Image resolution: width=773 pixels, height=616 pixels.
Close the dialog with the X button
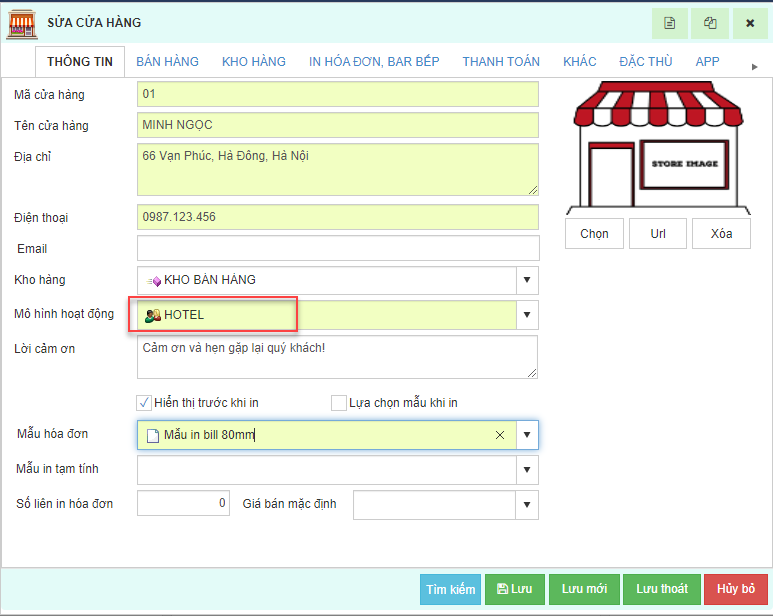[x=750, y=23]
